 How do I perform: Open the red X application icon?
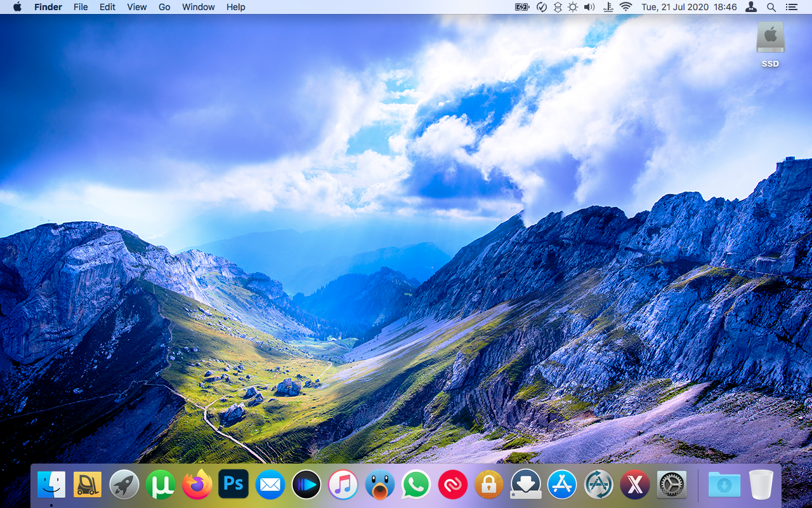[x=635, y=485]
